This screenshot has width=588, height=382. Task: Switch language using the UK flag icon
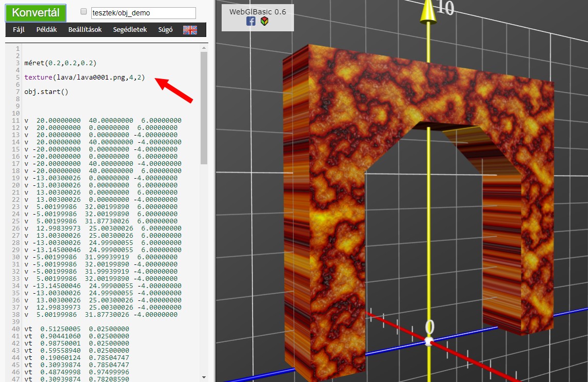190,30
